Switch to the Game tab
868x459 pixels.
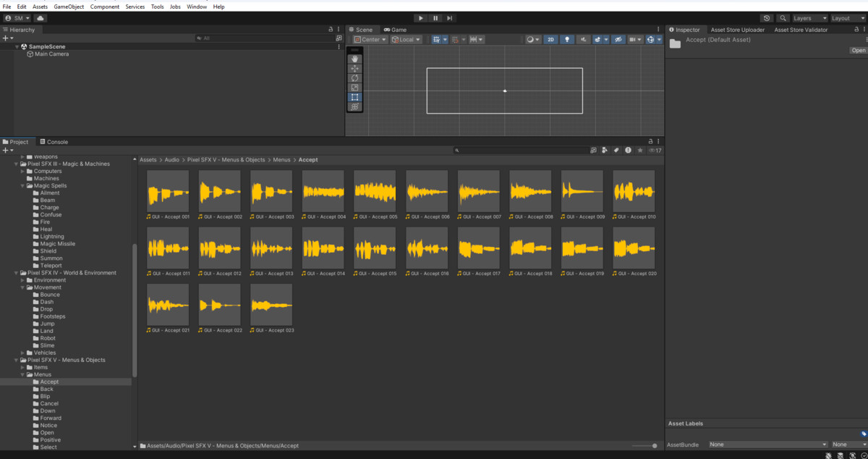coord(396,30)
